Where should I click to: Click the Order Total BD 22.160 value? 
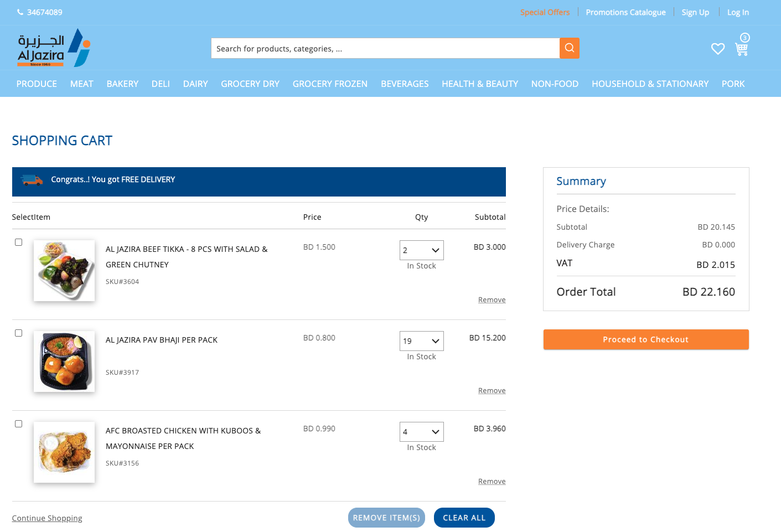tap(708, 292)
